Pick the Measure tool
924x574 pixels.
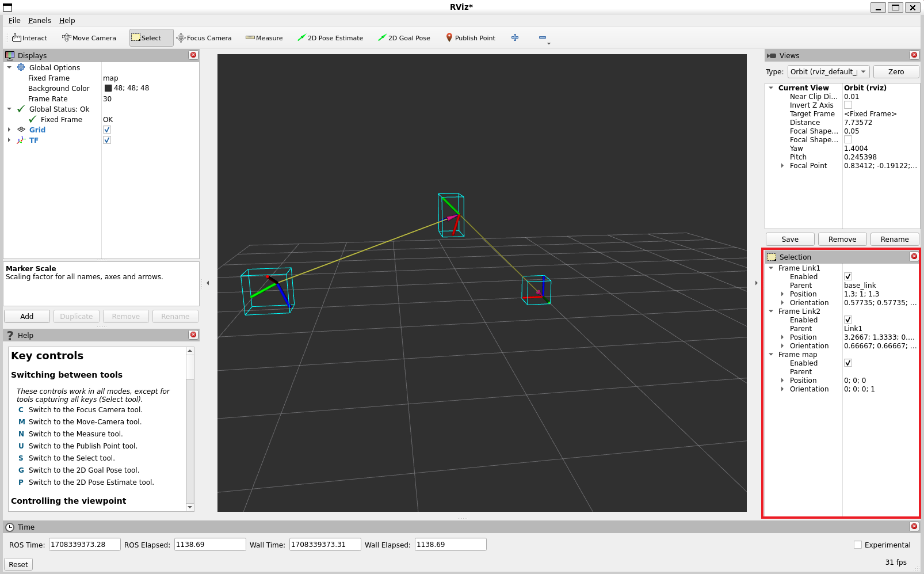(x=264, y=38)
